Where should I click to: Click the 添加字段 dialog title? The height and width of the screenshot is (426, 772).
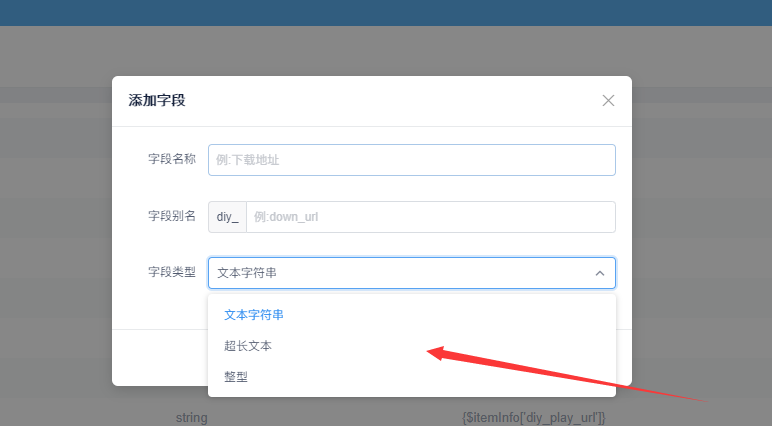(157, 100)
